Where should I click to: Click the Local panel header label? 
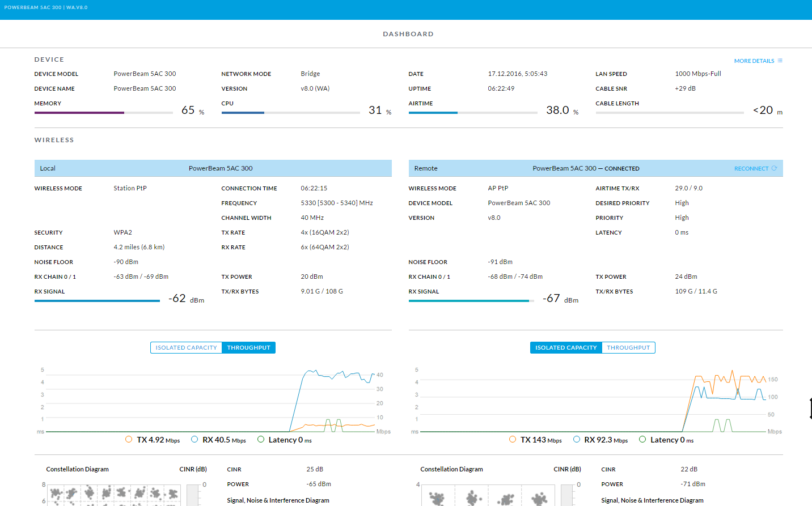click(x=48, y=168)
